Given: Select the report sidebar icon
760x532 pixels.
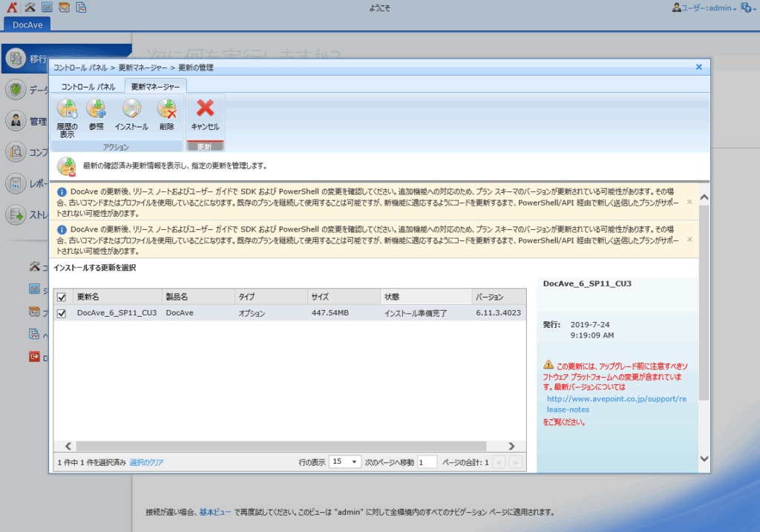Looking at the screenshot, I should [x=16, y=183].
